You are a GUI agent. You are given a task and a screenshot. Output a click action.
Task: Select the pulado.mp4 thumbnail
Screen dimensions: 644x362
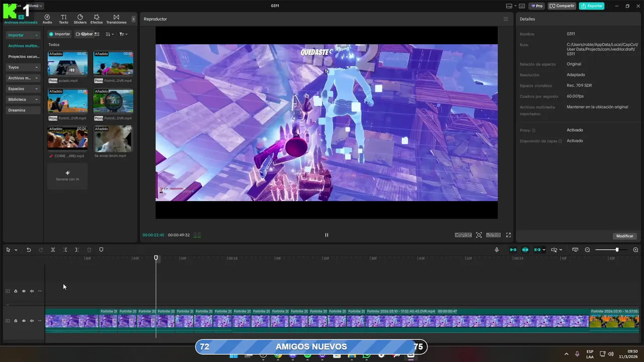pos(67,64)
